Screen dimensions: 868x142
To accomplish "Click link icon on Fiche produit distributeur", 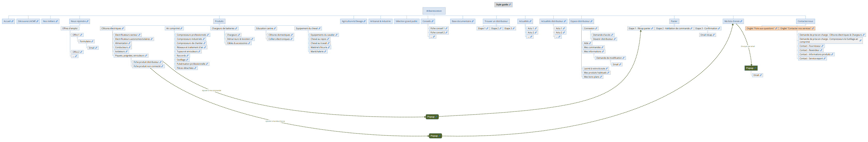I will pos(160,62).
